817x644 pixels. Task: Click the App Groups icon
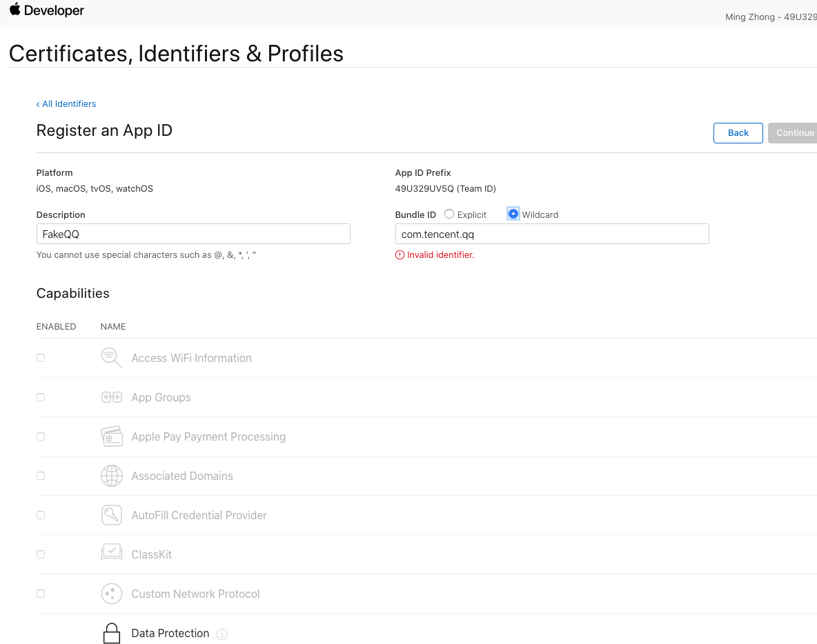111,397
